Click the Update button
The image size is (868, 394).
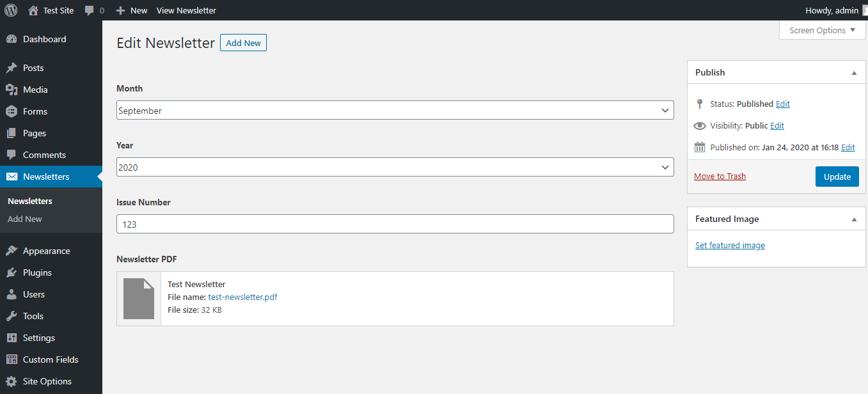click(x=837, y=177)
